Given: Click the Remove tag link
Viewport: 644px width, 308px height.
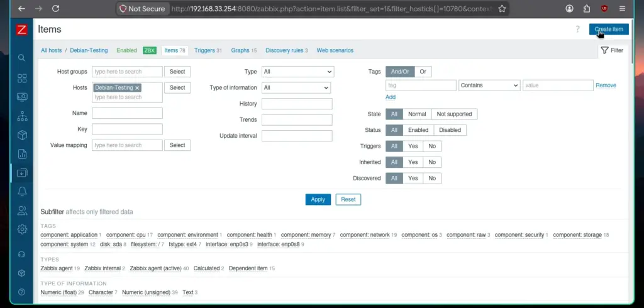Looking at the screenshot, I should pyautogui.click(x=606, y=85).
